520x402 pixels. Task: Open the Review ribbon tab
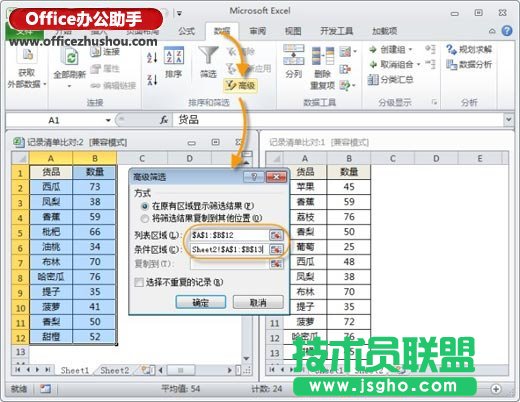258,31
